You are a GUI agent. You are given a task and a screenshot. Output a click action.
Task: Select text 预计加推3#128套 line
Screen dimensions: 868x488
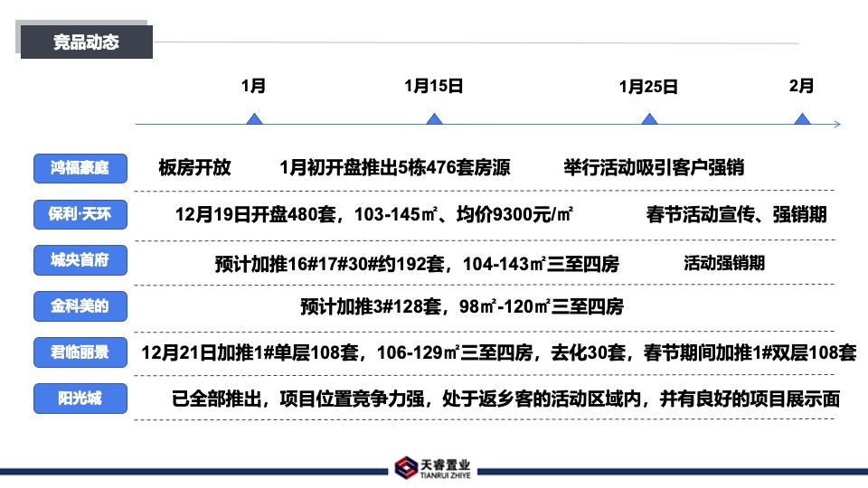tap(462, 306)
